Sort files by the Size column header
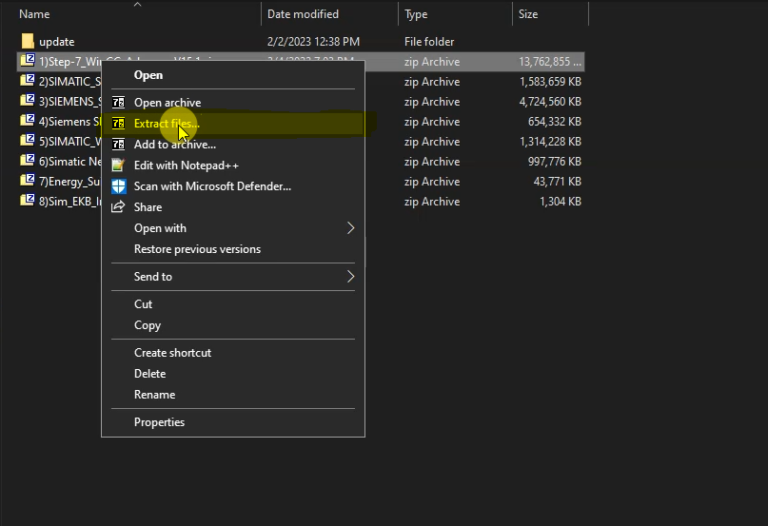This screenshot has height=526, width=768. 528,14
